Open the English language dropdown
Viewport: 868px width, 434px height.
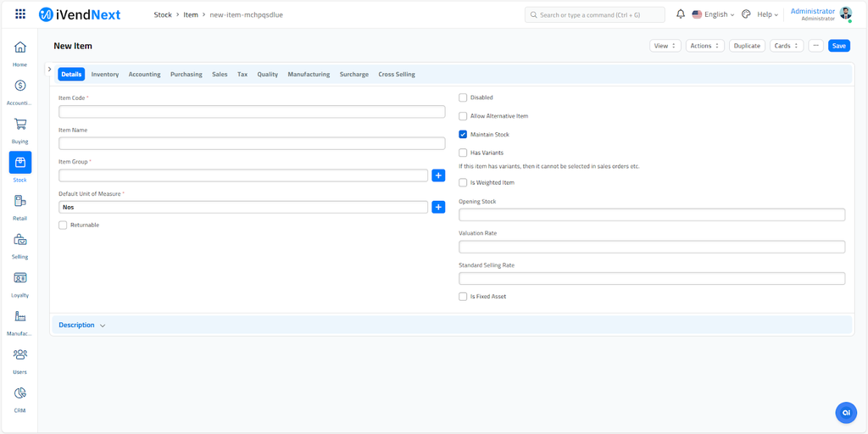[x=714, y=14]
